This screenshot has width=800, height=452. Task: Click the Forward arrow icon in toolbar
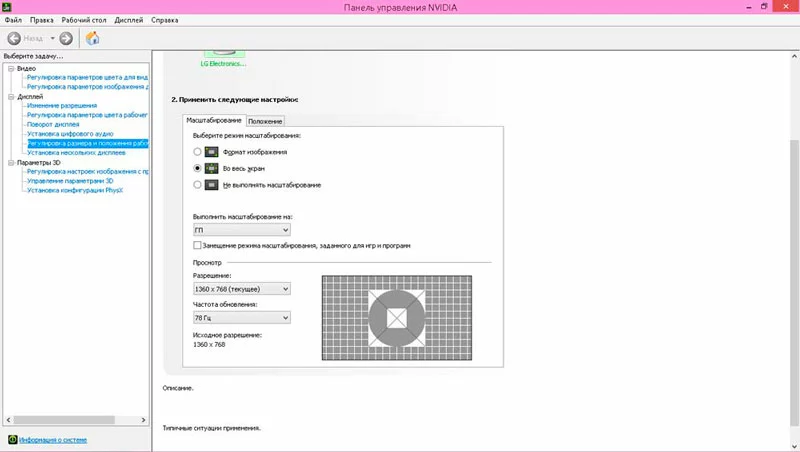coord(66,38)
